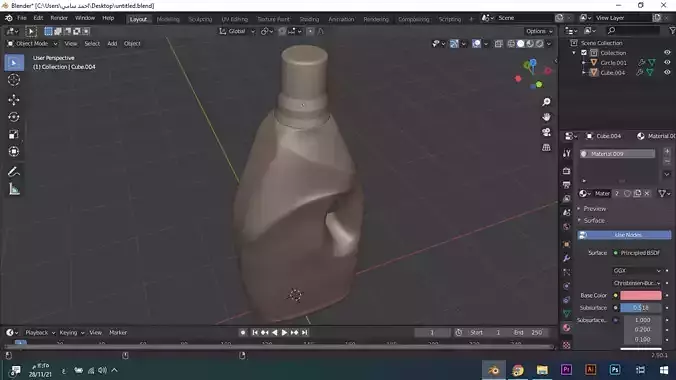Open the Christensen-Burley subsurface dropdown
The height and width of the screenshot is (380, 676).
point(637,283)
